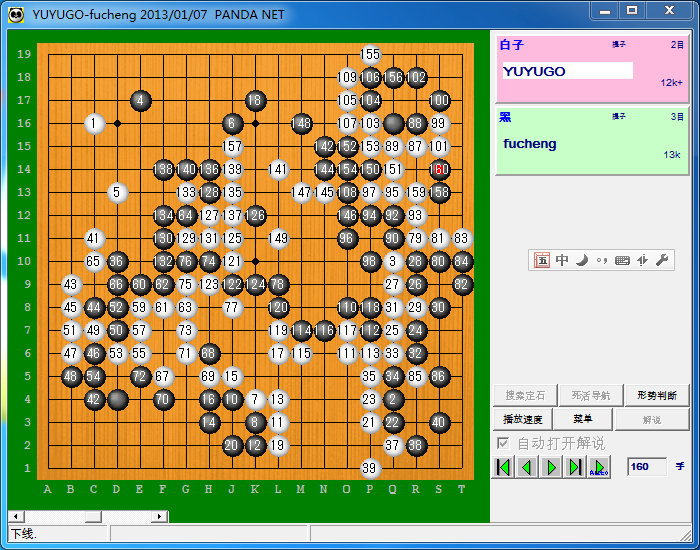The height and width of the screenshot is (550, 700).
Task: Close the PANDA NET game window
Action: click(x=669, y=11)
